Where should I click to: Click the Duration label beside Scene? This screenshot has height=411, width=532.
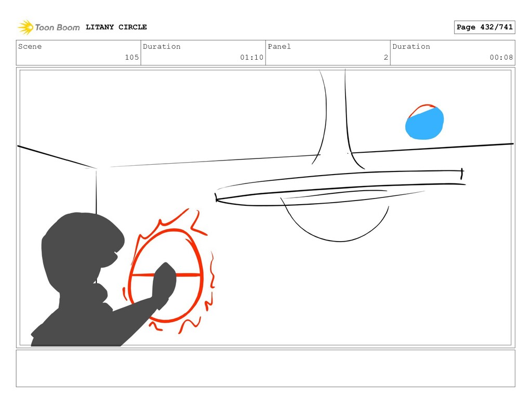162,46
